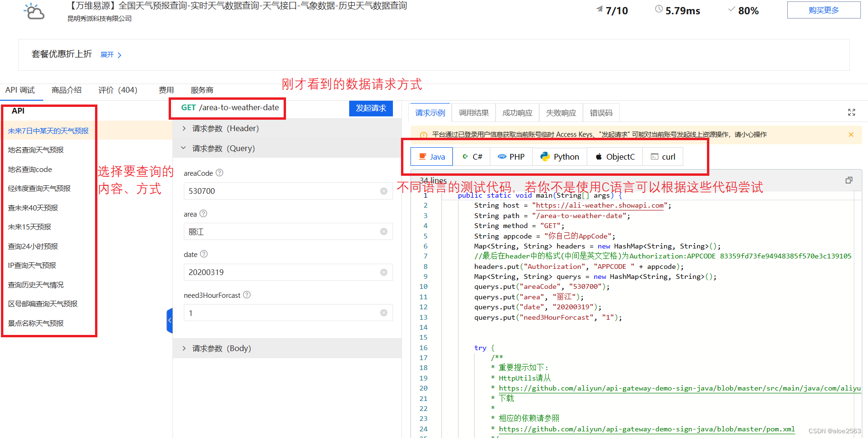Click the date help question icon
This screenshot has height=438, width=868.
point(204,254)
